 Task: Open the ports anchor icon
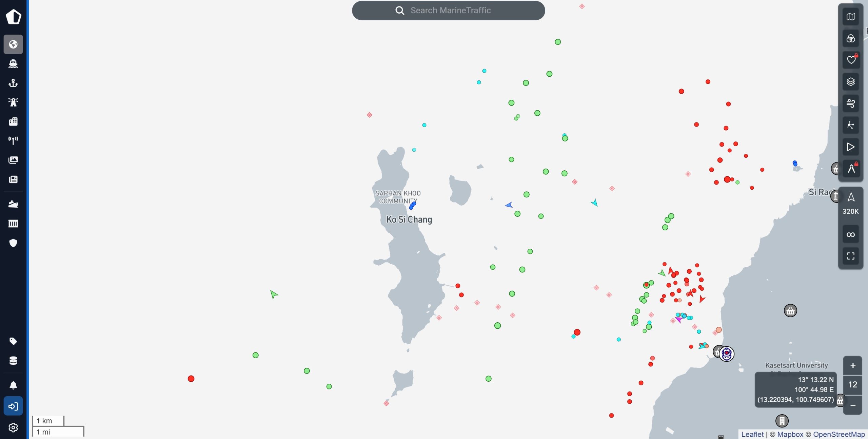(x=13, y=83)
